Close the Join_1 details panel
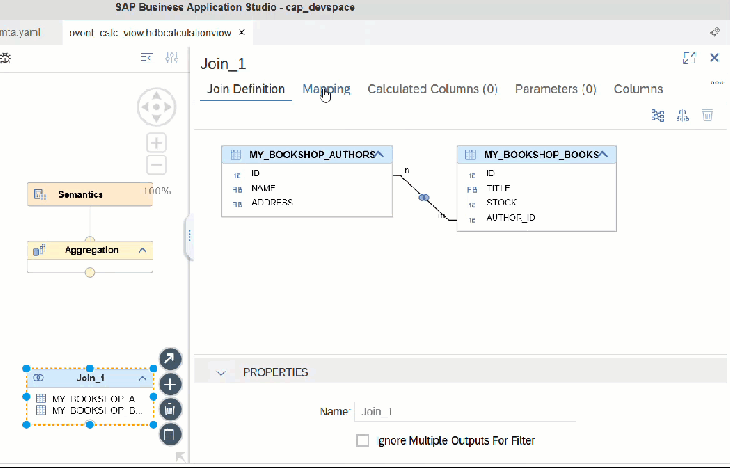Screen dimensions: 730x468 714,57
